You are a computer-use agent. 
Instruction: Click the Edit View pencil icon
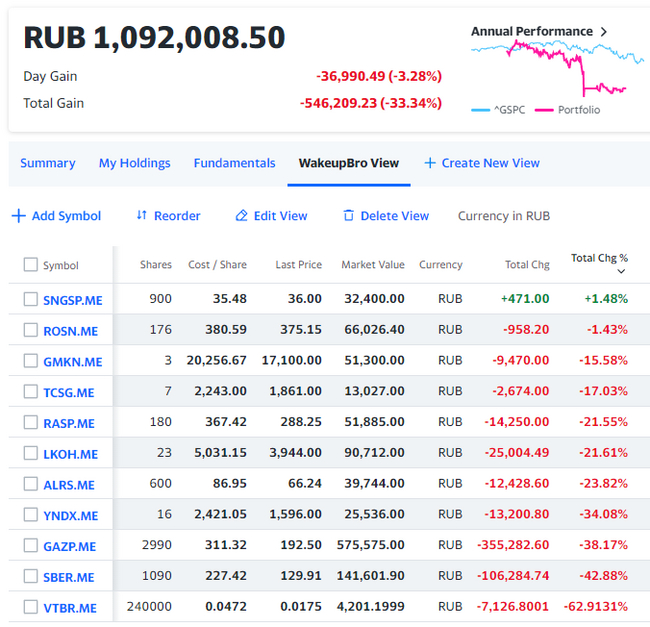tap(241, 216)
